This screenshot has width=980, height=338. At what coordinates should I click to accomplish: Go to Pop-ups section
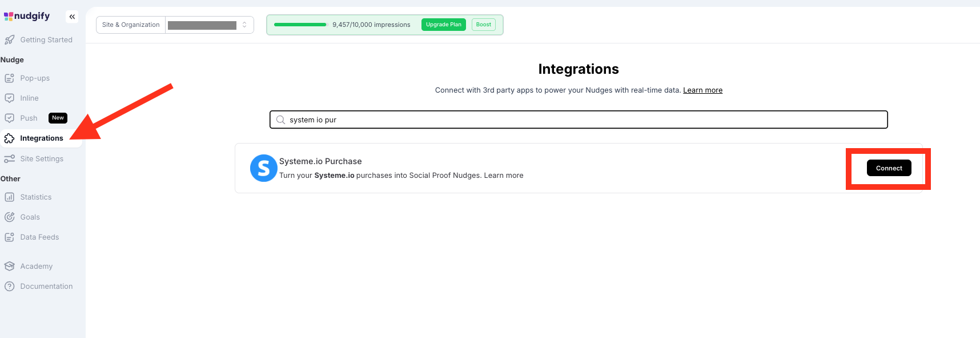click(35, 78)
